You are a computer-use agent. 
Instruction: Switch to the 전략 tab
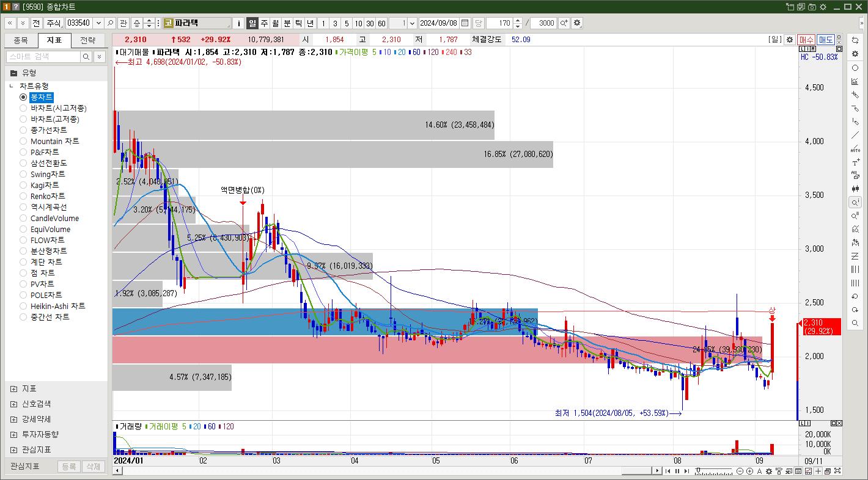click(88, 40)
